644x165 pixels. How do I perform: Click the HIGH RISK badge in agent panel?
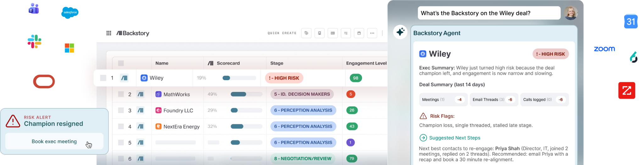click(x=551, y=54)
